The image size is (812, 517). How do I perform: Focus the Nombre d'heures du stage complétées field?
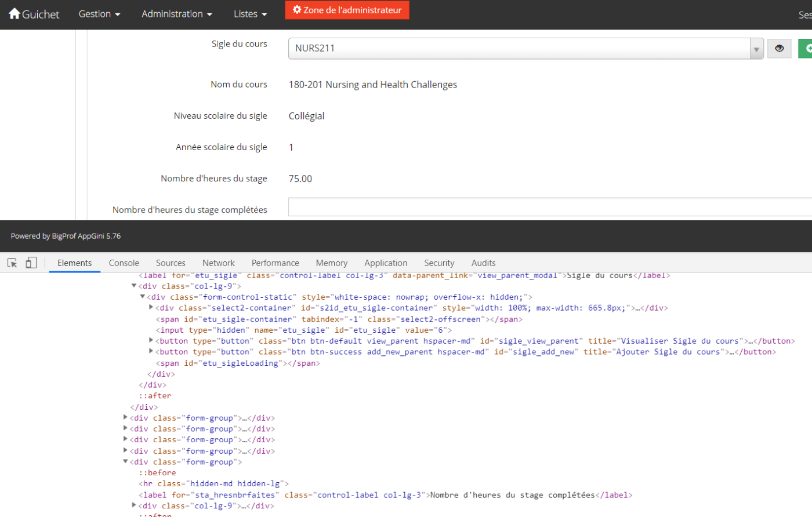550,207
